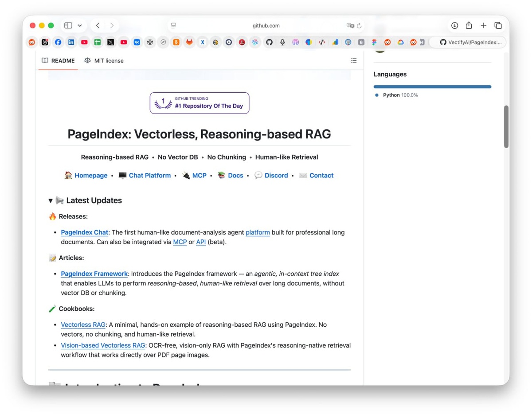Open the orange Odnoklassniki pinned tab
Screen dimensions: 532x415
tap(176, 42)
